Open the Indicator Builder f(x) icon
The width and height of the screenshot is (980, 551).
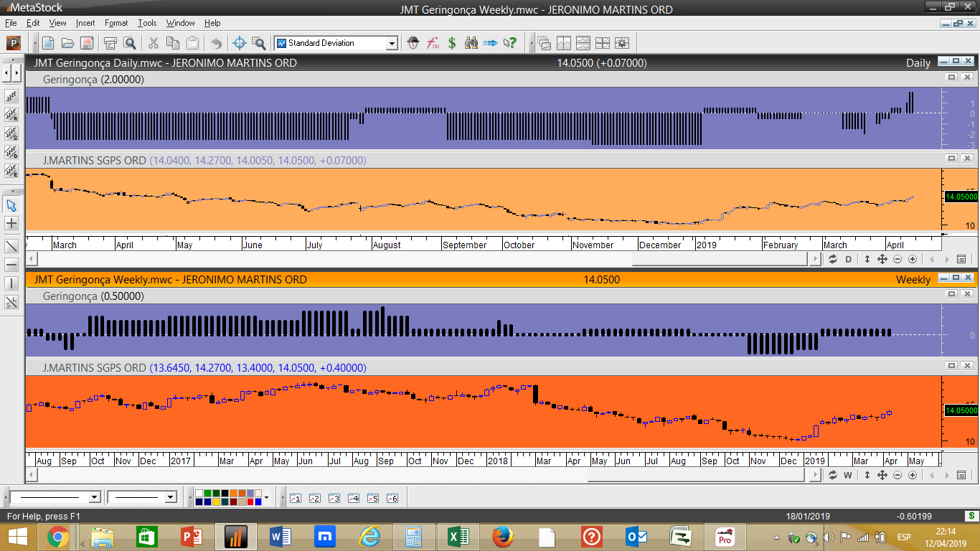433,43
